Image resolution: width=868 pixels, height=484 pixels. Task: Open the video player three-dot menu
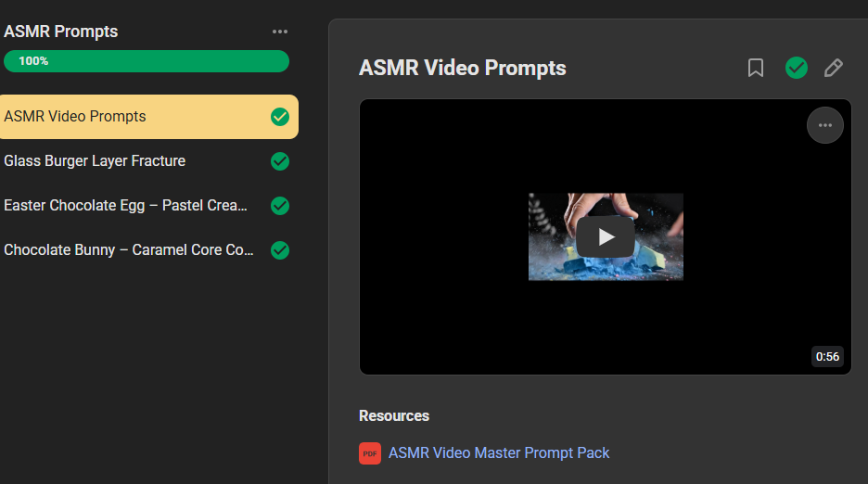825,125
